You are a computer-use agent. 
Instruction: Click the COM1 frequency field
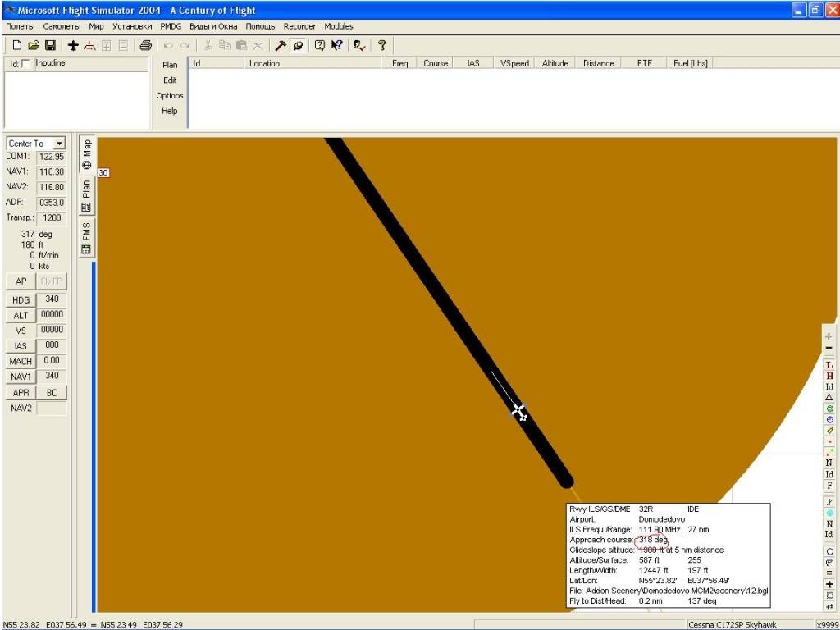(51, 157)
